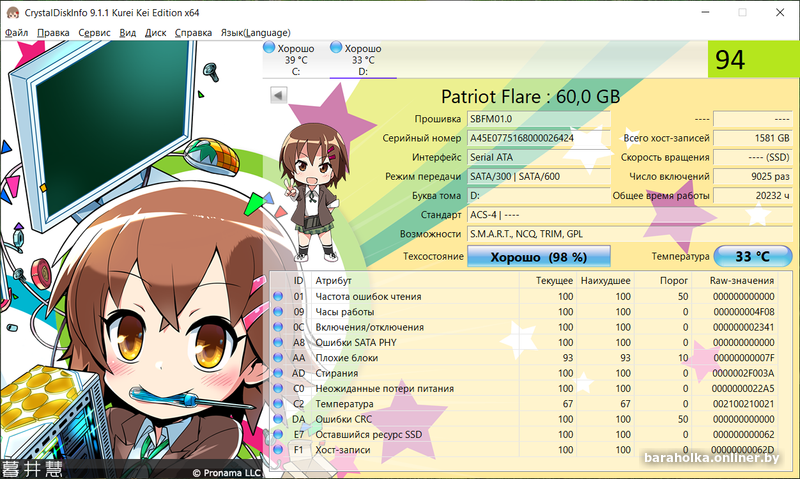Image resolution: width=800 pixels, height=479 pixels.
Task: Click the standard field ACS-4
Action: point(630,215)
